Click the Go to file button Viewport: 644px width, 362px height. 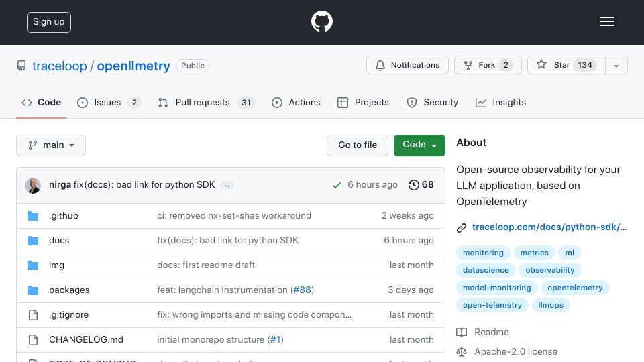(358, 145)
